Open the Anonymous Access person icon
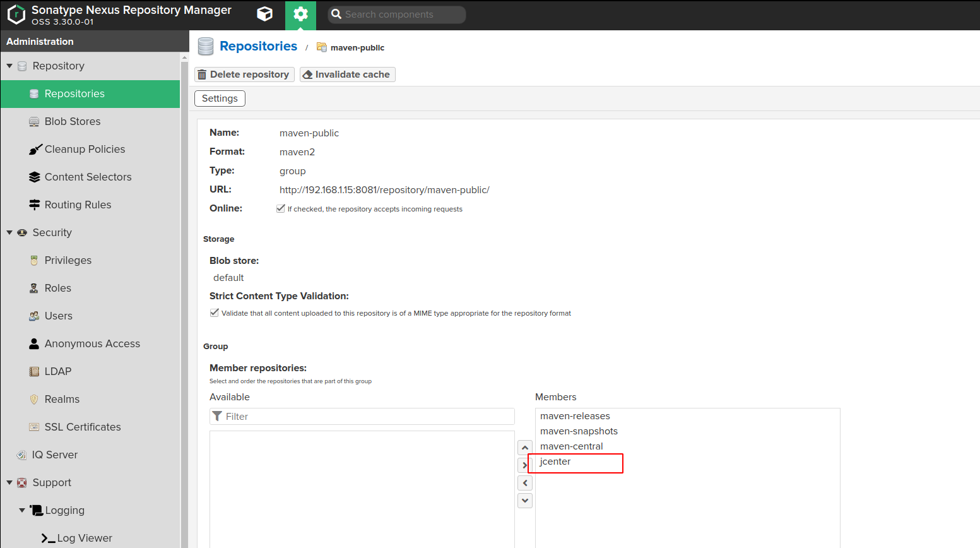This screenshot has width=980, height=548. coord(34,343)
